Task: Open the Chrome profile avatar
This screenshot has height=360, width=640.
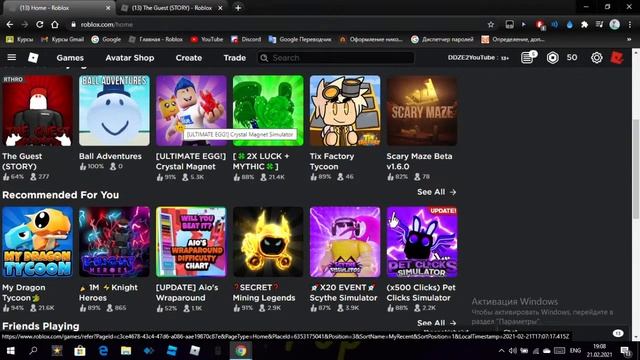Action: [614, 24]
